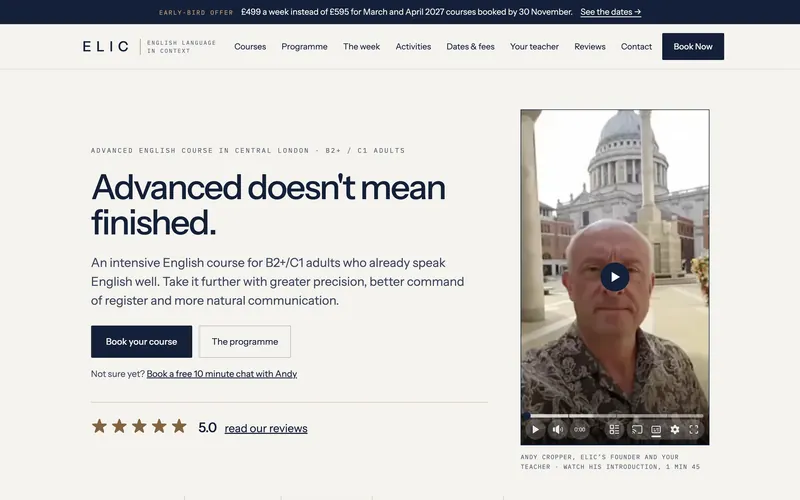Click the Andy Cropper video caption text
Screen dimensions: 800x500
pos(610,462)
